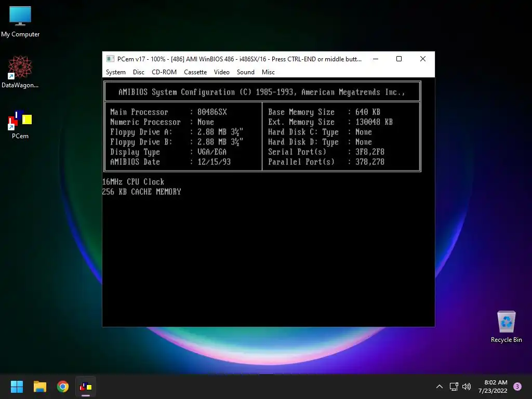The width and height of the screenshot is (532, 399).
Task: Open the volume tray icon
Action: pos(467,387)
